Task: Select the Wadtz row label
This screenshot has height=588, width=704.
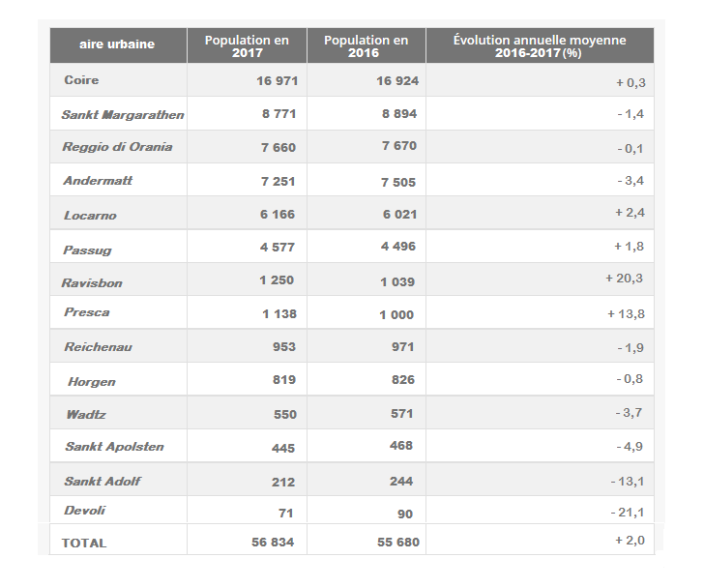Action: pos(85,414)
